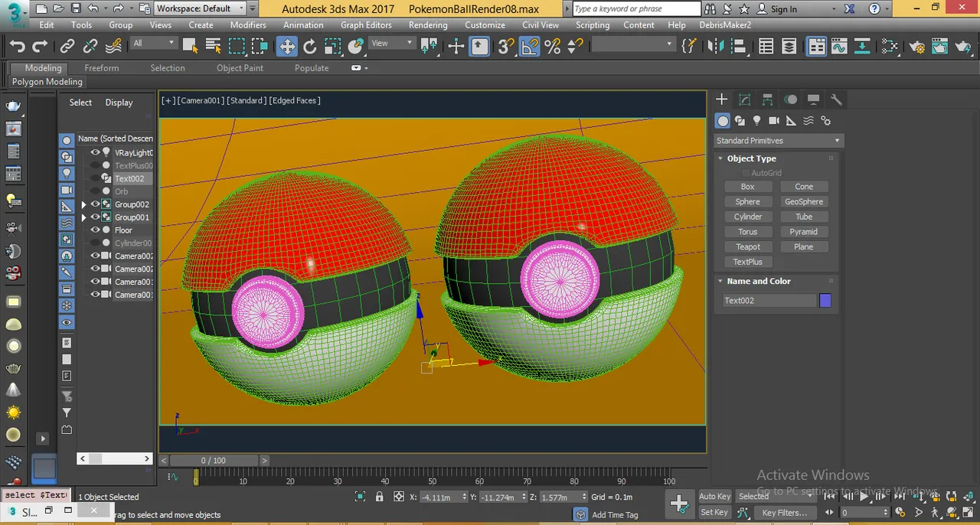This screenshot has height=525, width=980.
Task: Open Key Filters dialog button
Action: (x=785, y=513)
